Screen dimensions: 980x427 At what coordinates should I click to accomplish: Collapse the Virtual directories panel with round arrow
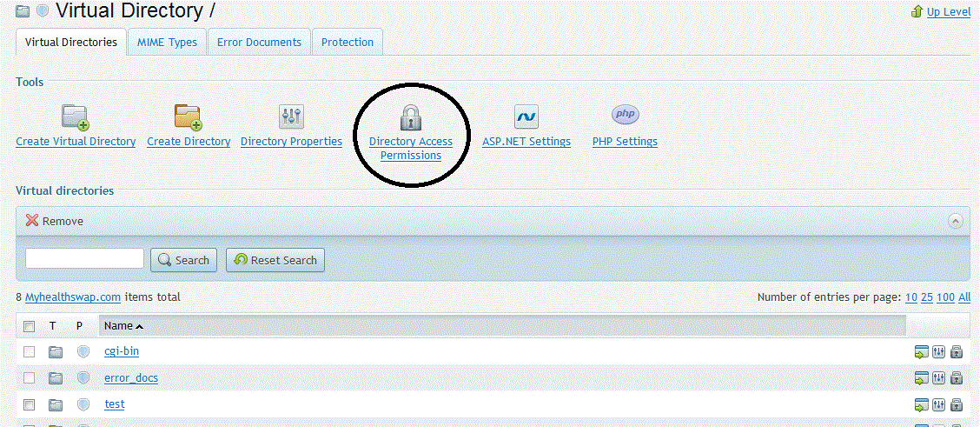click(956, 221)
